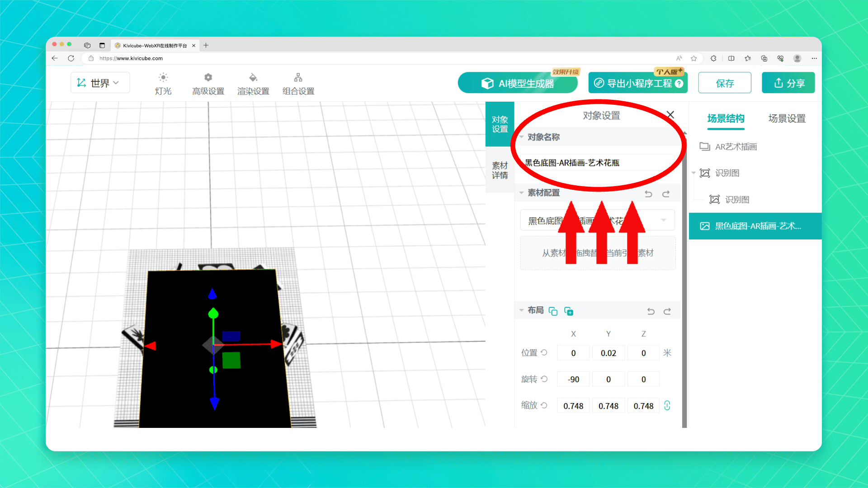Image resolution: width=868 pixels, height=488 pixels.
Task: Click the paste layout icon
Action: tap(569, 311)
